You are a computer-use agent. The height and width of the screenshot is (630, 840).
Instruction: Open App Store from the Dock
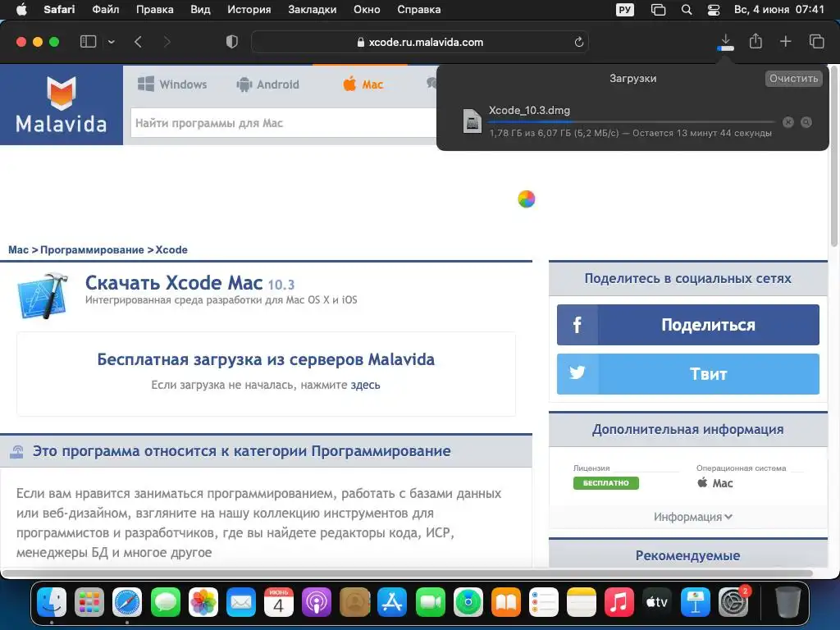[x=392, y=601]
